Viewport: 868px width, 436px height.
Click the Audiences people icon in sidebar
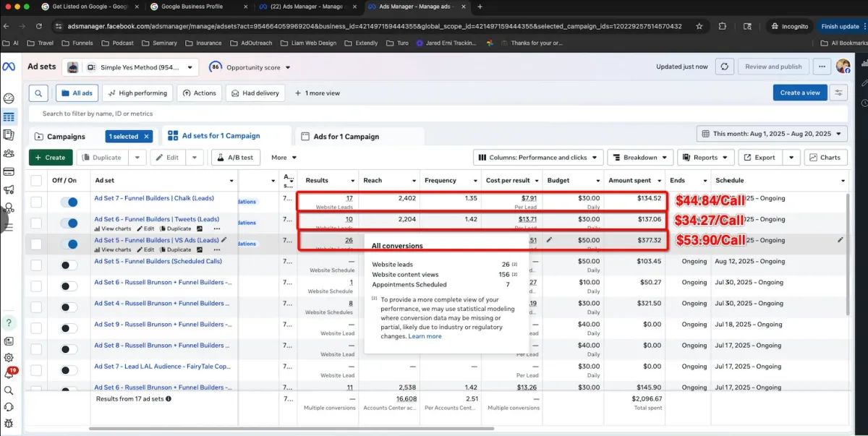9,153
